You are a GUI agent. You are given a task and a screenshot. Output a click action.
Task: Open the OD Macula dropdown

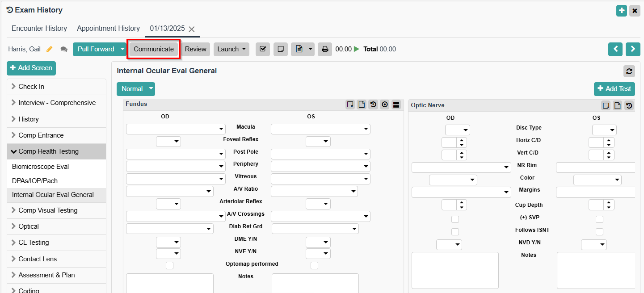(176, 129)
